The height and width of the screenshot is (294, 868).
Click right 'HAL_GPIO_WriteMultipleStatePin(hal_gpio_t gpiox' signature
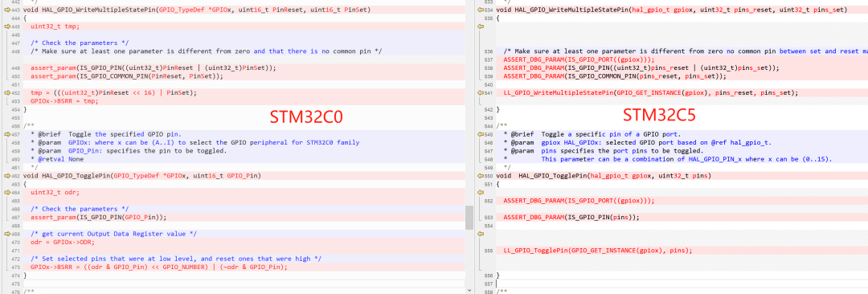671,10
